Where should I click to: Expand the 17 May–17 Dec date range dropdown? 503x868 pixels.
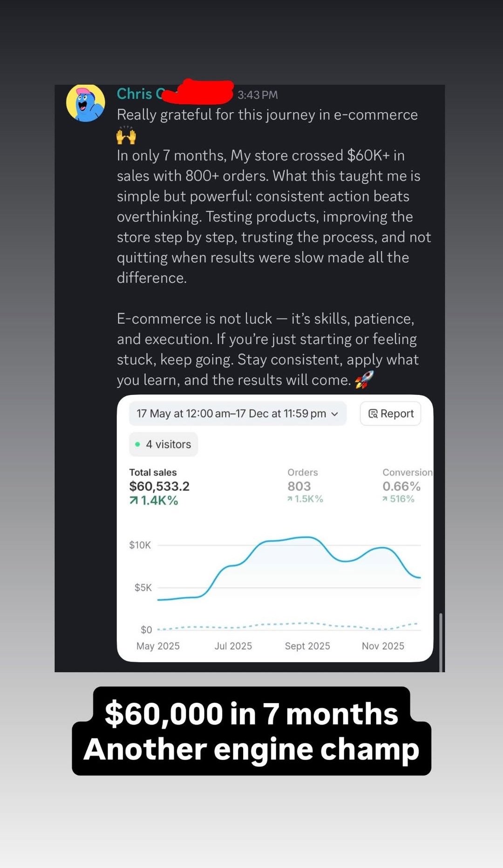[238, 414]
